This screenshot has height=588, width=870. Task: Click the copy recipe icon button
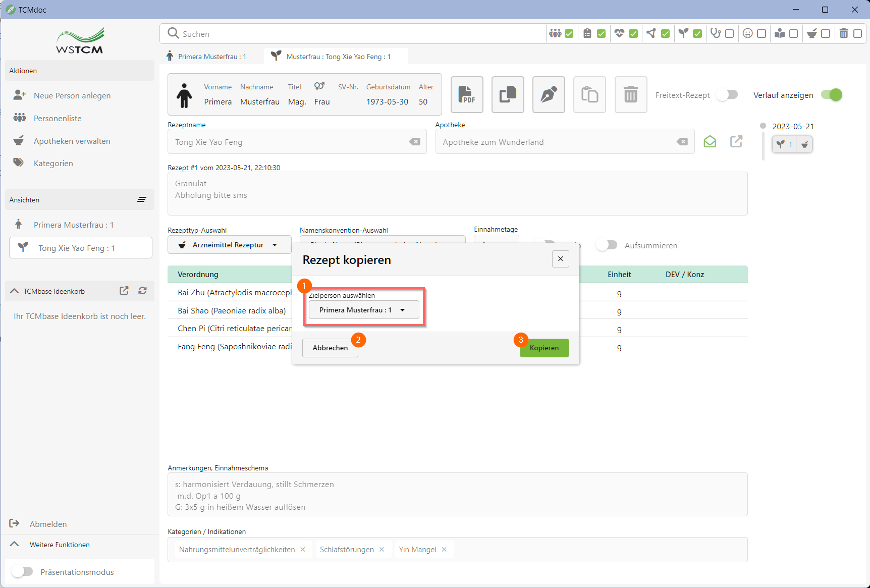point(508,94)
